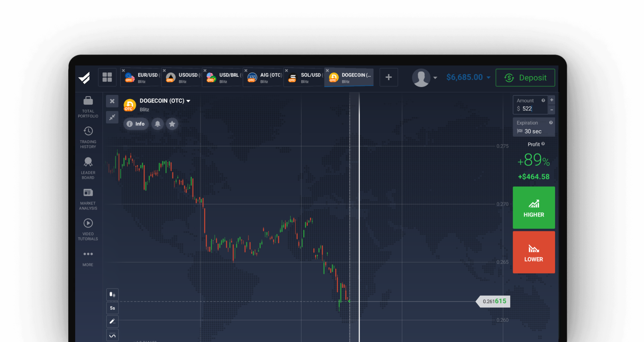Toggle the price alert bell
644x342 pixels.
[x=158, y=124]
